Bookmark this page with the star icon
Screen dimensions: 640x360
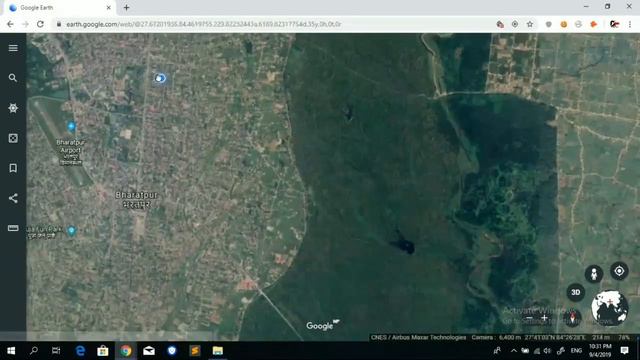point(530,24)
